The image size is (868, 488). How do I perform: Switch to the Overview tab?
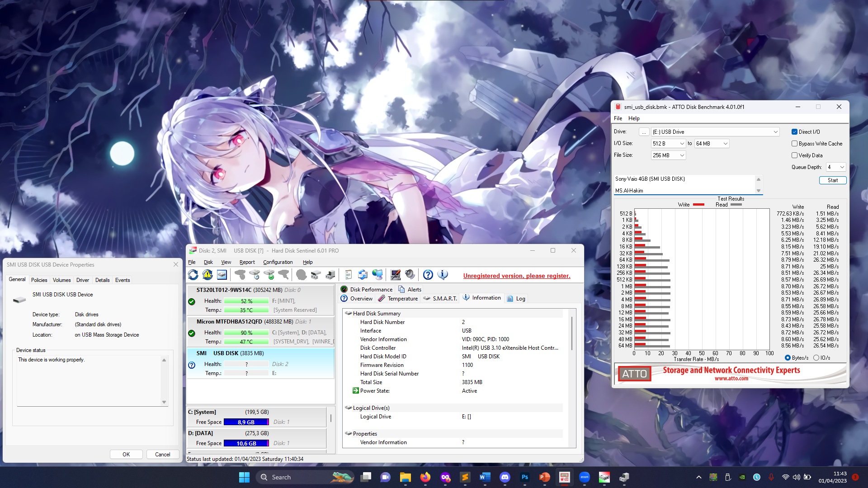pos(357,299)
